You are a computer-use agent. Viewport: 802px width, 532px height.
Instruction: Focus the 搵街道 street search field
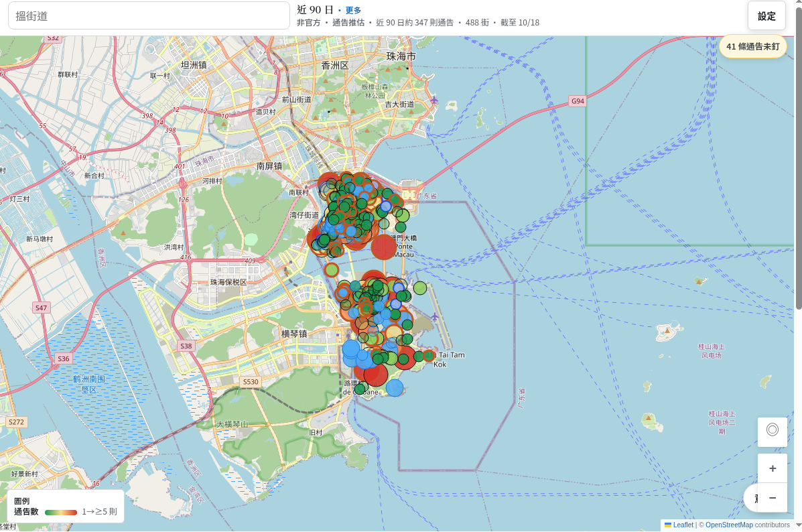(x=149, y=16)
